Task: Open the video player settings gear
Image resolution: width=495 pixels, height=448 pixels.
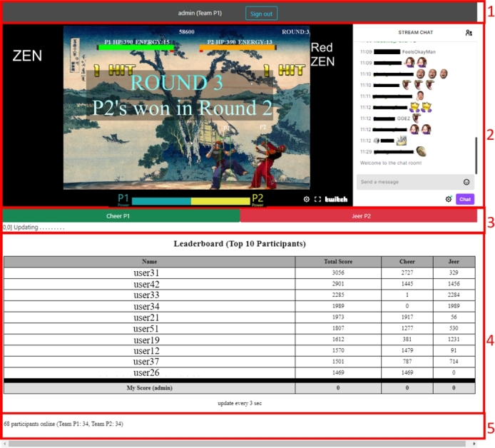Action: (307, 199)
